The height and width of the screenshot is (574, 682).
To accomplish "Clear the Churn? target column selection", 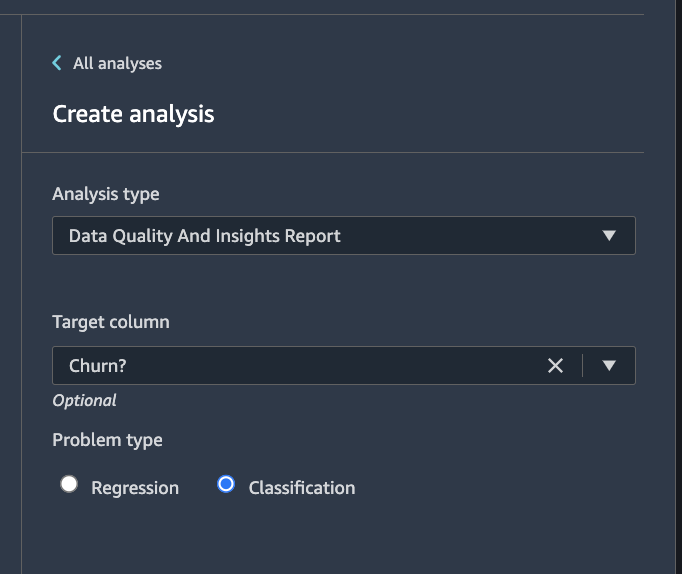I will tap(556, 366).
